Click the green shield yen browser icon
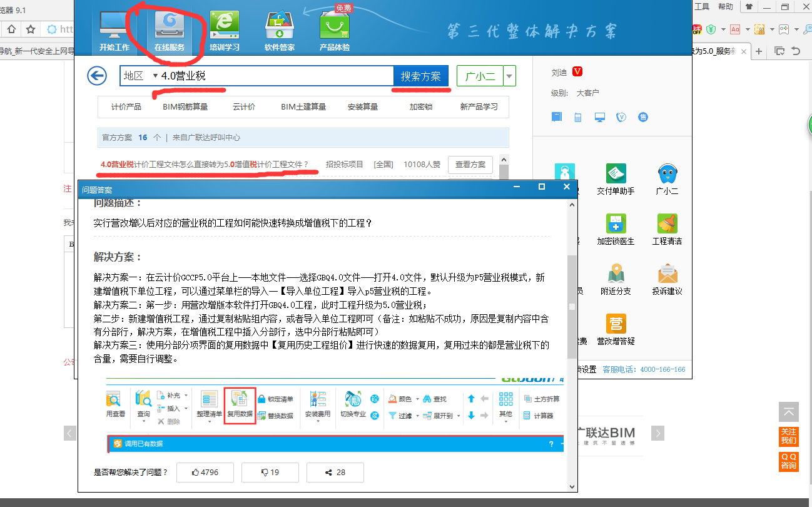This screenshot has width=812, height=507. pyautogui.click(x=711, y=29)
